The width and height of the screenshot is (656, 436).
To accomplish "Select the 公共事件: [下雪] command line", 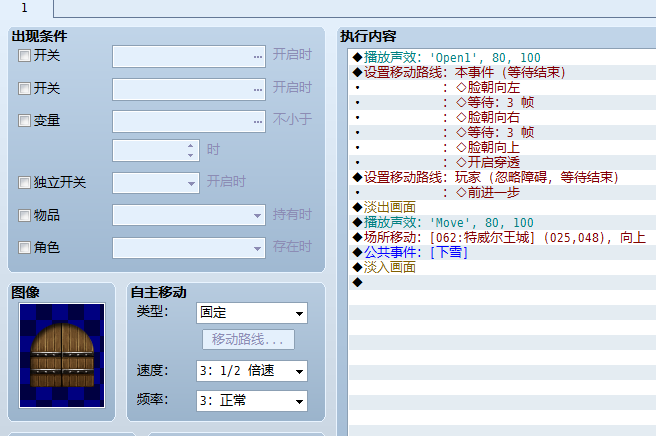I will pos(502,252).
